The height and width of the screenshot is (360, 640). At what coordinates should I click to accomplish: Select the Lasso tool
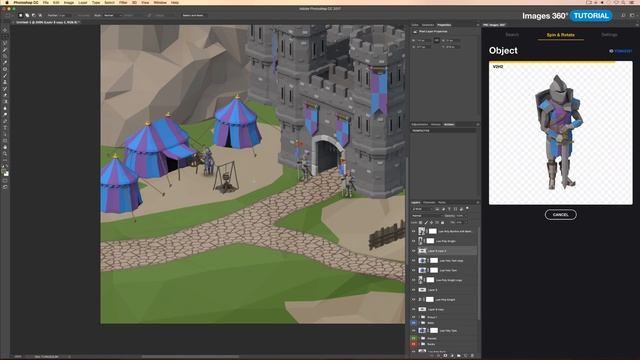5,43
